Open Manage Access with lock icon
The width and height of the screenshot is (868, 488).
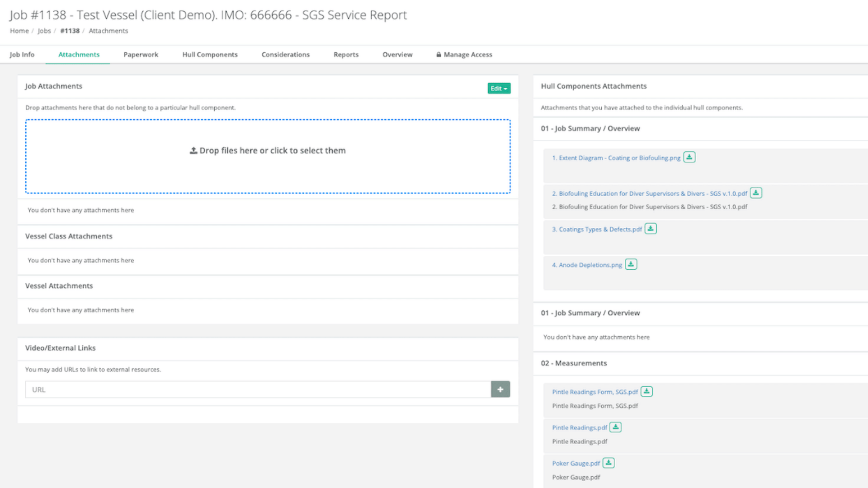464,54
